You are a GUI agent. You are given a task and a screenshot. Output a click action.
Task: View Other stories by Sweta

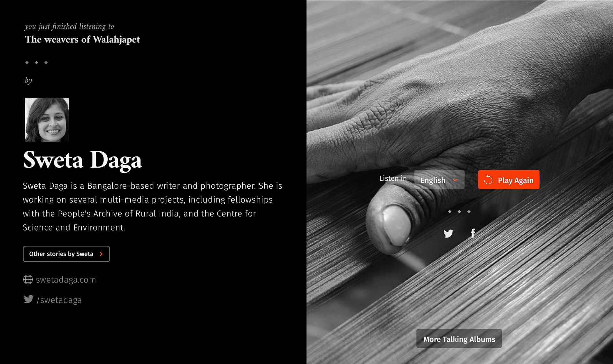point(66,254)
